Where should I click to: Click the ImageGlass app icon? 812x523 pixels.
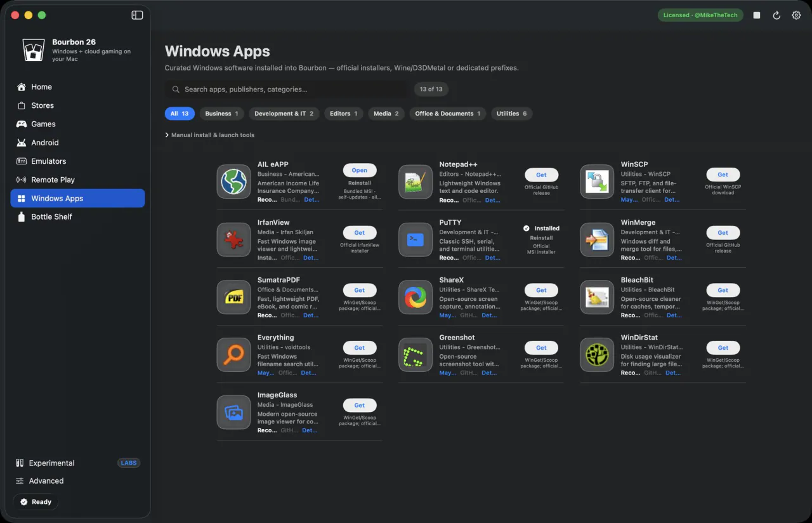point(233,413)
